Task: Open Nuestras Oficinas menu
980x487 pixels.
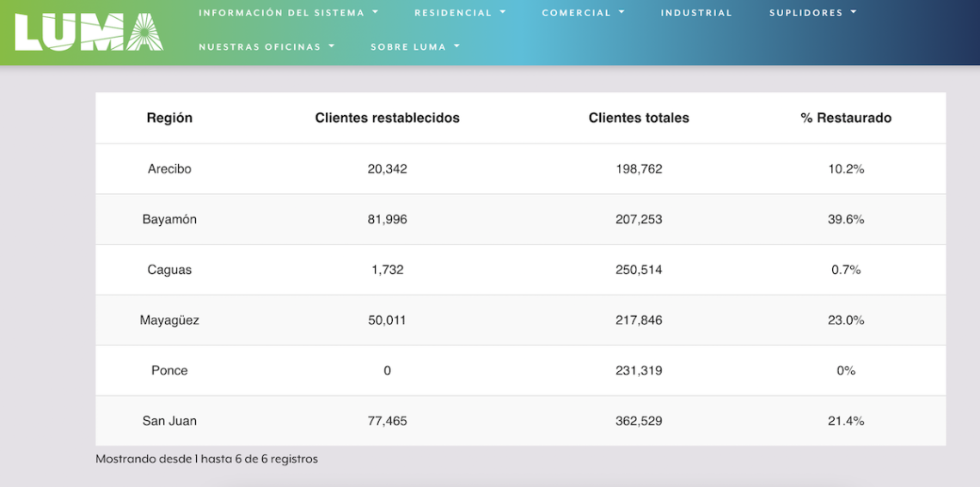Action: click(266, 46)
